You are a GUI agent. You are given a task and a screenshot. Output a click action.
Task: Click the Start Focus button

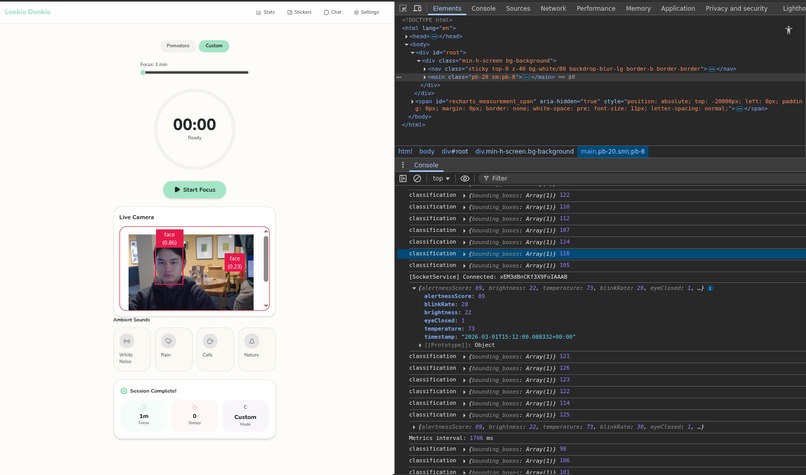tap(194, 190)
